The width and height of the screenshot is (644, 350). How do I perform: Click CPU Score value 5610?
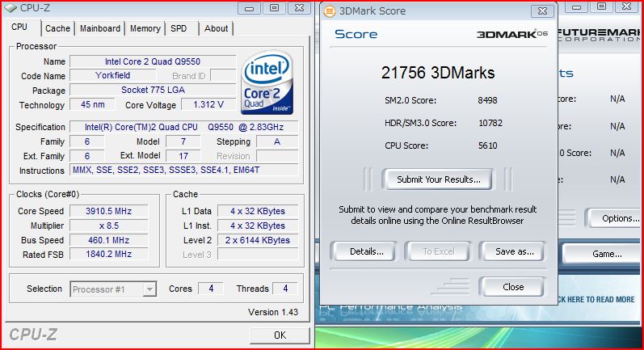point(487,145)
